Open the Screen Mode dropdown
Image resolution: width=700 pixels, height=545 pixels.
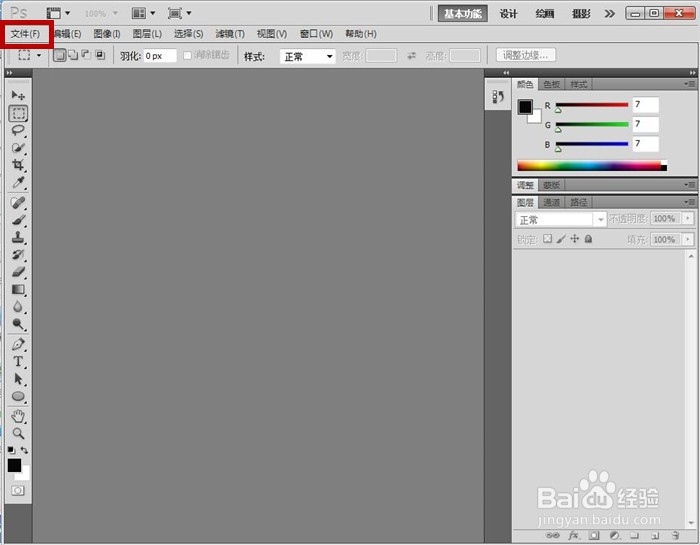click(179, 13)
